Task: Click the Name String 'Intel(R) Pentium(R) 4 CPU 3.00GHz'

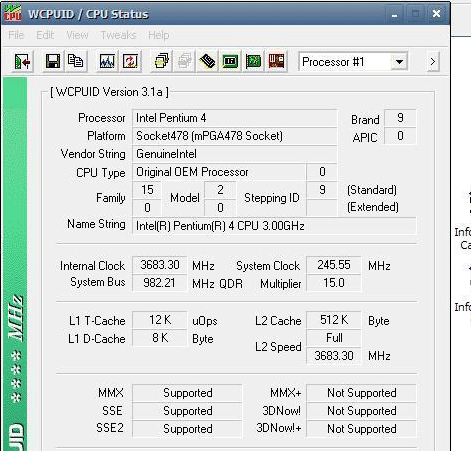Action: pyautogui.click(x=274, y=226)
